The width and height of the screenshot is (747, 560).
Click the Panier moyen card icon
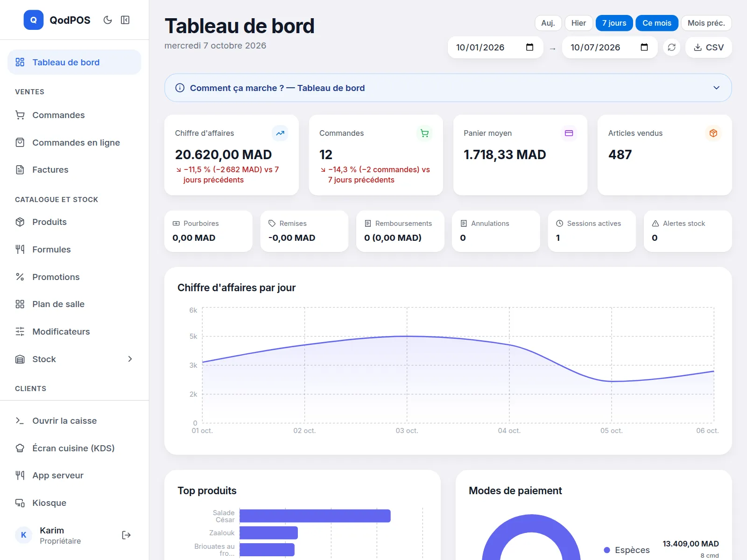(569, 133)
